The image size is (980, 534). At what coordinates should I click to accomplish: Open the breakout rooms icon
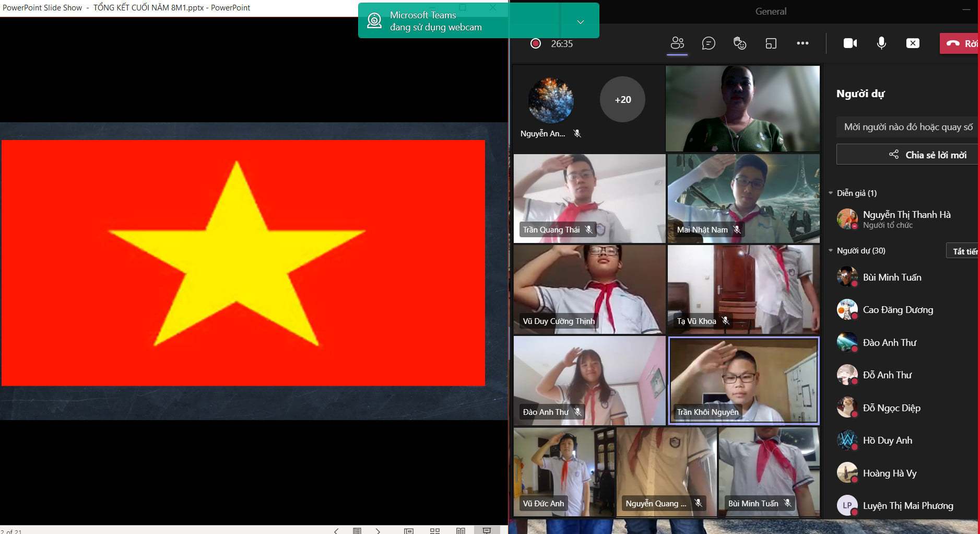click(x=771, y=43)
